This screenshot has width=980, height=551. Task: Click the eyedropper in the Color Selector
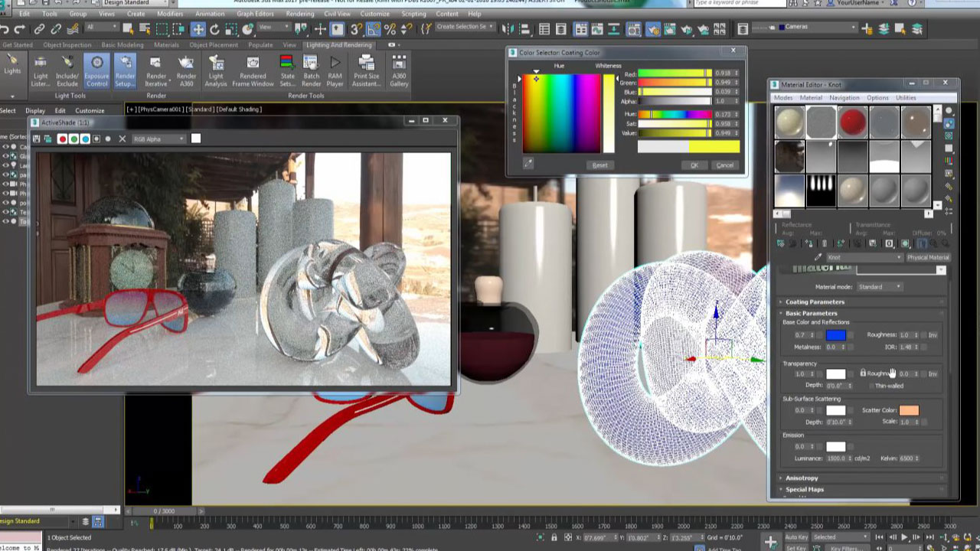[x=529, y=165]
